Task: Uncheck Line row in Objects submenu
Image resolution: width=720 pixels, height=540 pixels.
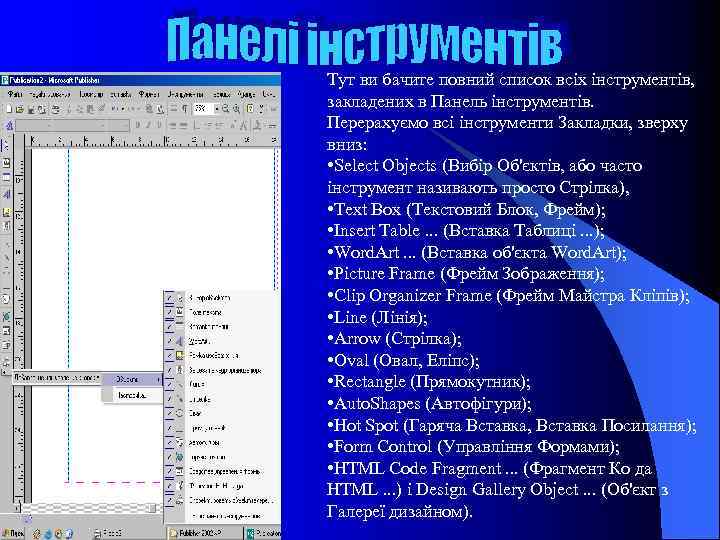Action: pyautogui.click(x=222, y=384)
